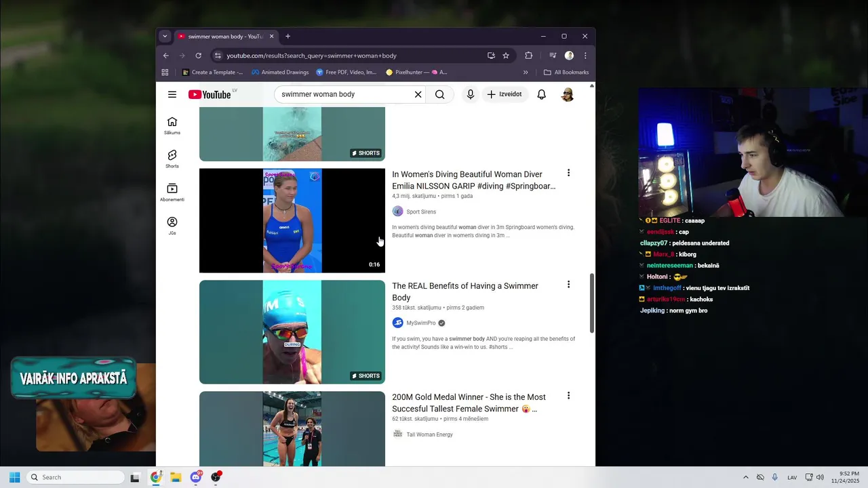Image resolution: width=868 pixels, height=488 pixels.
Task: Open media controls icon in Chrome toolbar
Action: (553, 56)
